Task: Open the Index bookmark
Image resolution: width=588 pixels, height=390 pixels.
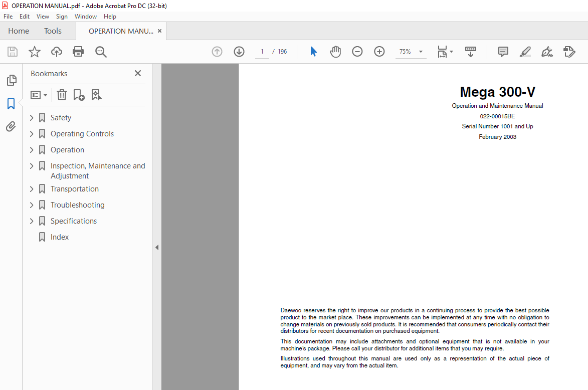Action: (x=60, y=237)
